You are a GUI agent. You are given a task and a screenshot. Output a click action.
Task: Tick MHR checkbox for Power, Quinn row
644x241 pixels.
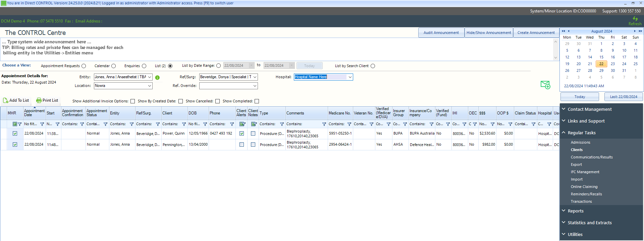(15, 134)
